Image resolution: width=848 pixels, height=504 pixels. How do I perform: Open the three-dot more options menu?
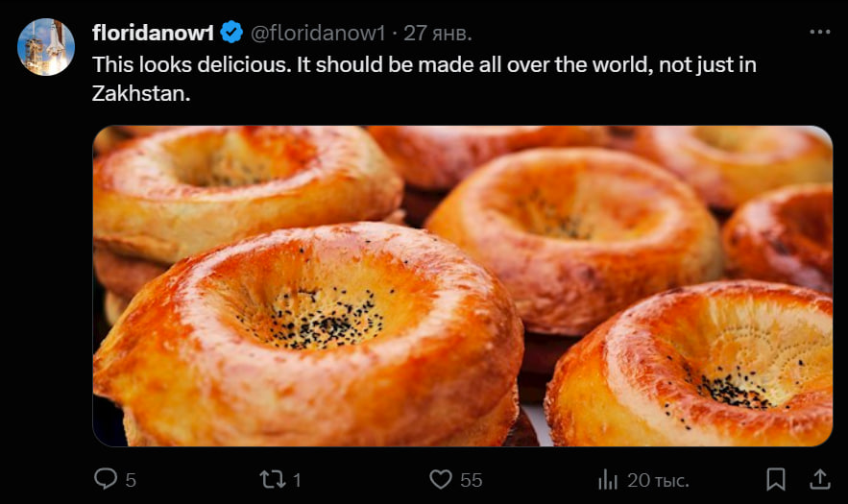point(819,32)
